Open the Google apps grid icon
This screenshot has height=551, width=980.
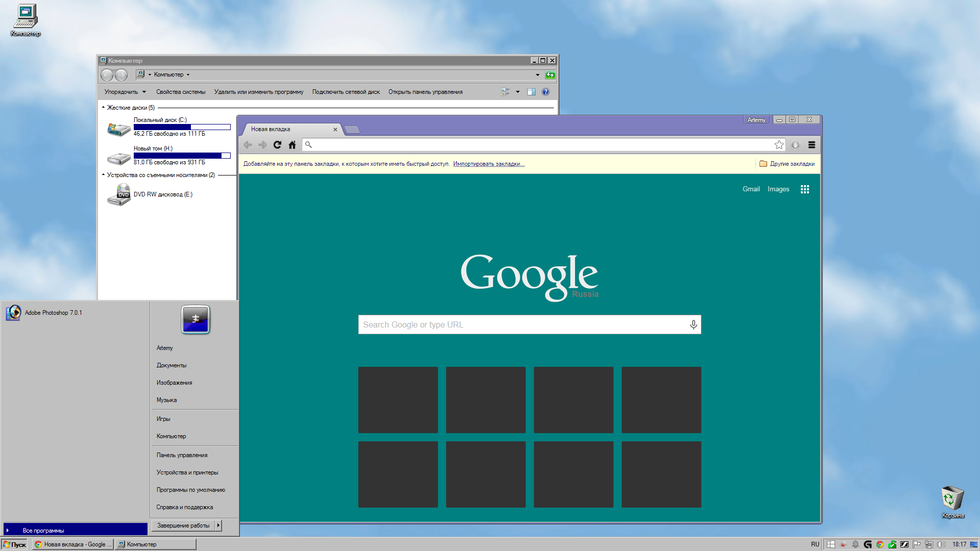[805, 189]
